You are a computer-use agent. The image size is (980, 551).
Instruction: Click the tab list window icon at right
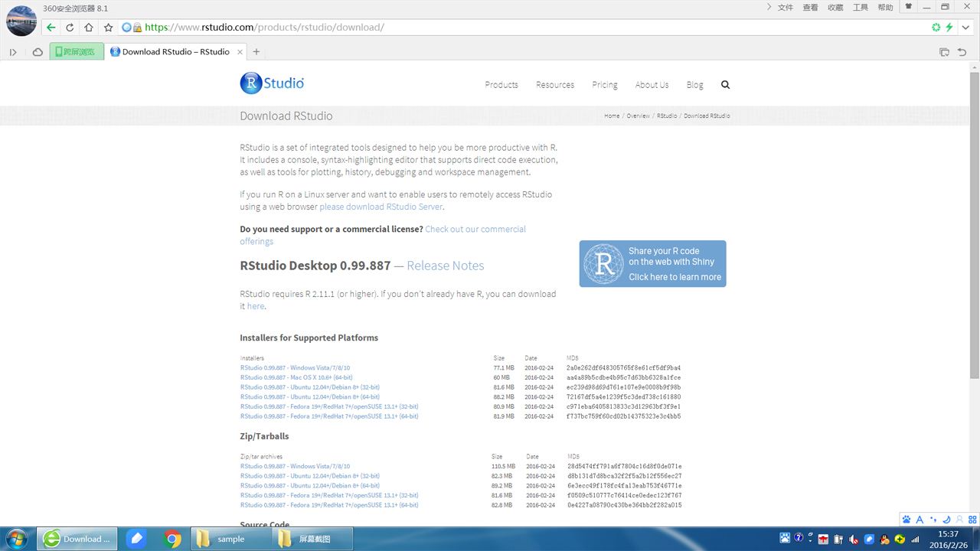944,52
